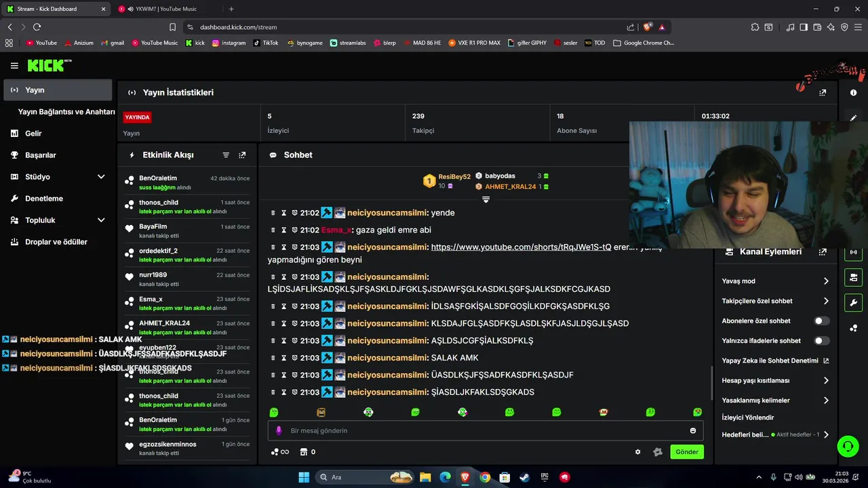Expand the Topluluk sidebar section
The height and width of the screenshot is (488, 868).
[x=101, y=220]
